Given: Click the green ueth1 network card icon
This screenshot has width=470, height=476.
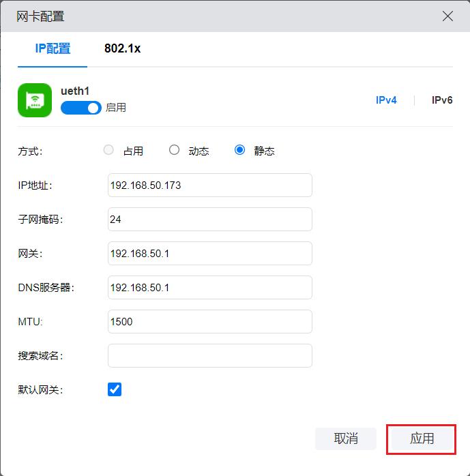Looking at the screenshot, I should (35, 100).
